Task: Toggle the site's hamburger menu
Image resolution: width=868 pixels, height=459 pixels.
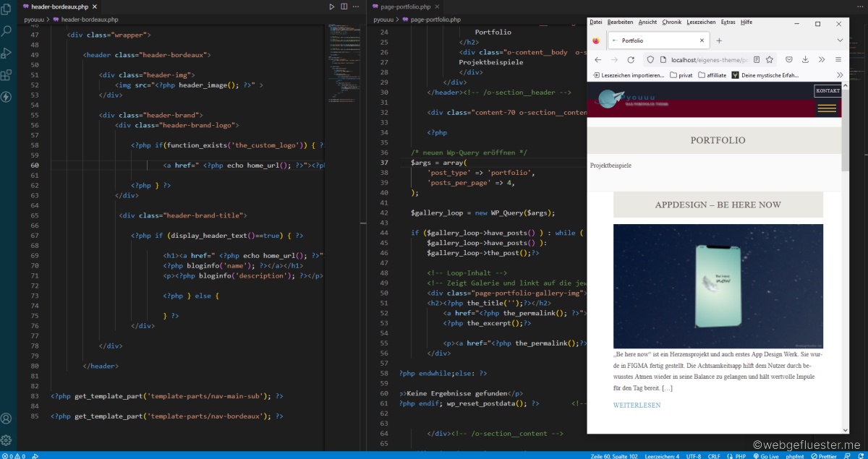Action: pos(827,108)
